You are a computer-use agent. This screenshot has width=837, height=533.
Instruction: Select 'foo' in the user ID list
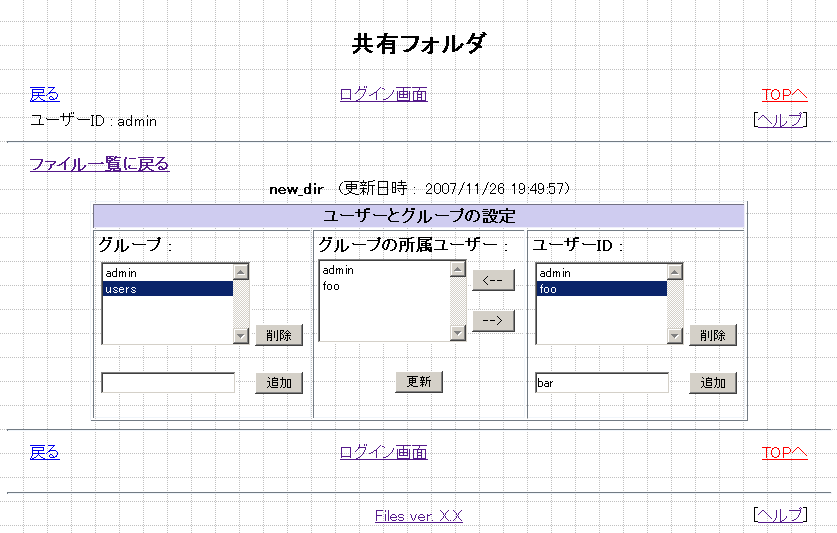600,289
